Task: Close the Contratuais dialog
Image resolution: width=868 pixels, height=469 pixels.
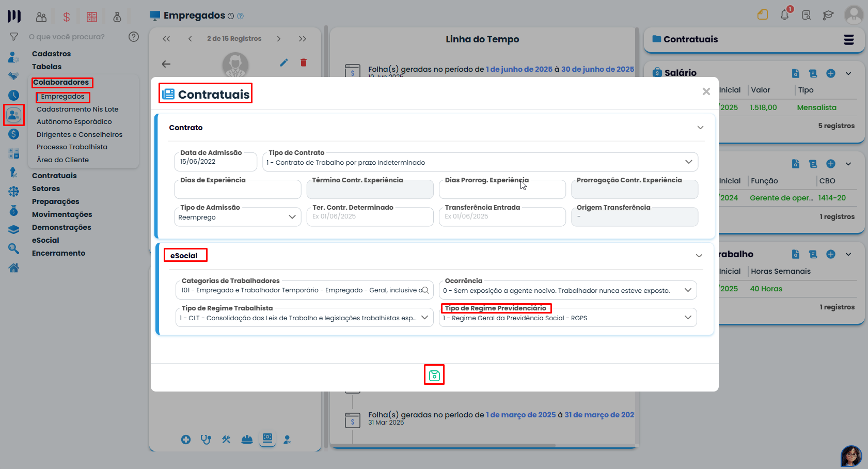Action: (706, 91)
